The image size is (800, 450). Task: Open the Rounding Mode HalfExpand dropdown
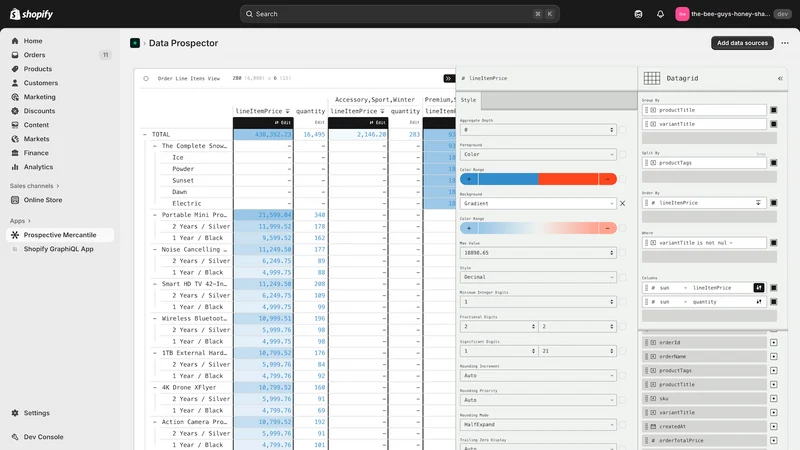click(x=538, y=424)
